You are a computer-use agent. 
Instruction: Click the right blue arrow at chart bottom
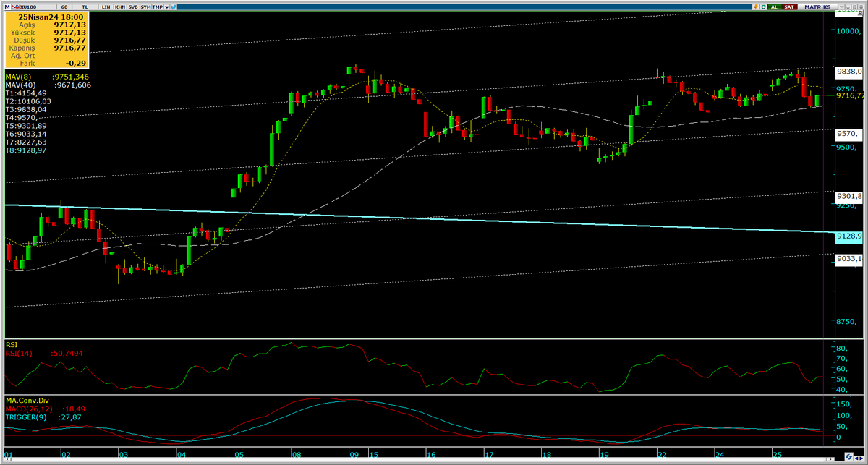(861, 458)
